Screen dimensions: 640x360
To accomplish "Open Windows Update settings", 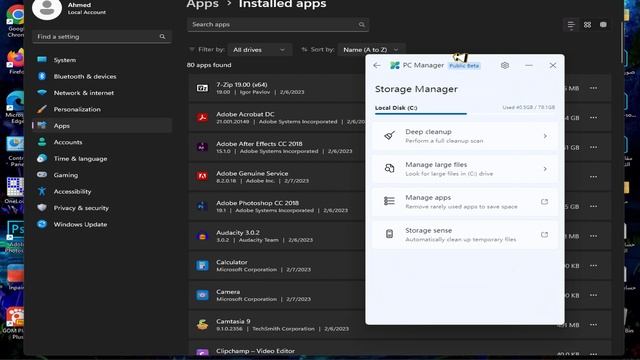I will (102, 224).
